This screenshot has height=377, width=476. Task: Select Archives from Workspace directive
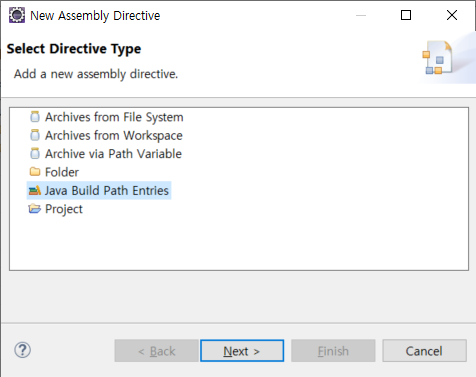(114, 136)
